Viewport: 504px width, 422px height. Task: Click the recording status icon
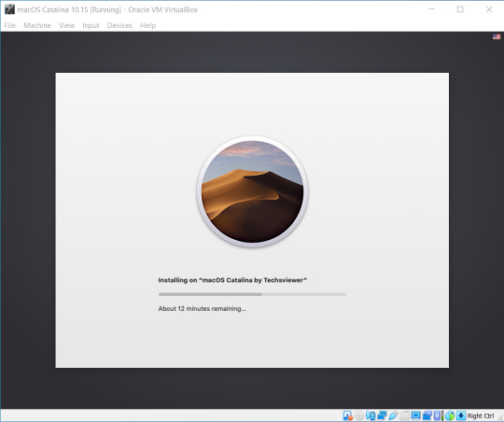[427, 415]
